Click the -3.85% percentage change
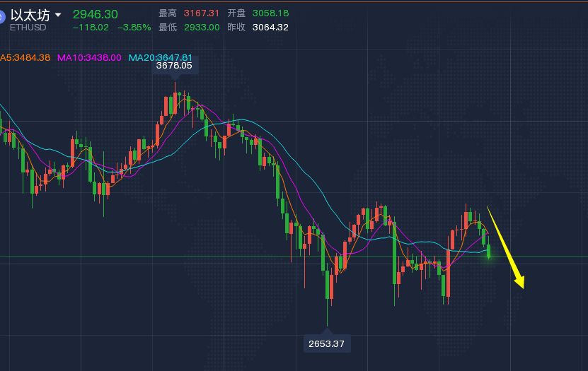This screenshot has width=588, height=371. click(x=134, y=28)
